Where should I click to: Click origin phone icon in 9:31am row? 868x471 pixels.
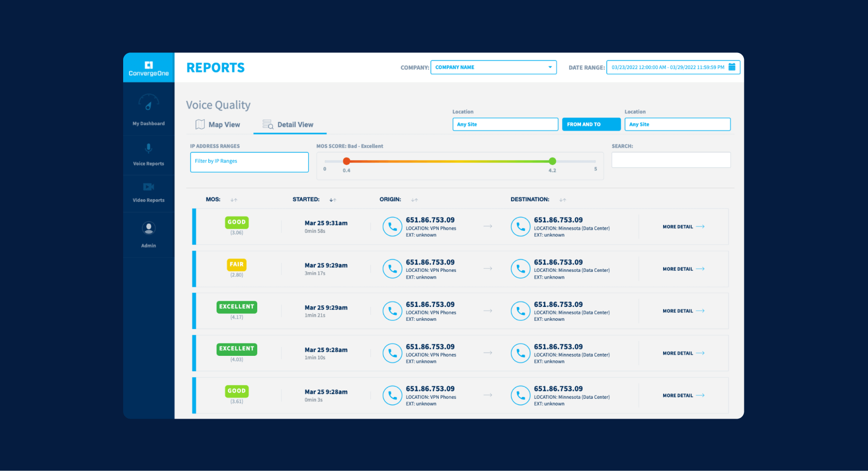pos(392,227)
